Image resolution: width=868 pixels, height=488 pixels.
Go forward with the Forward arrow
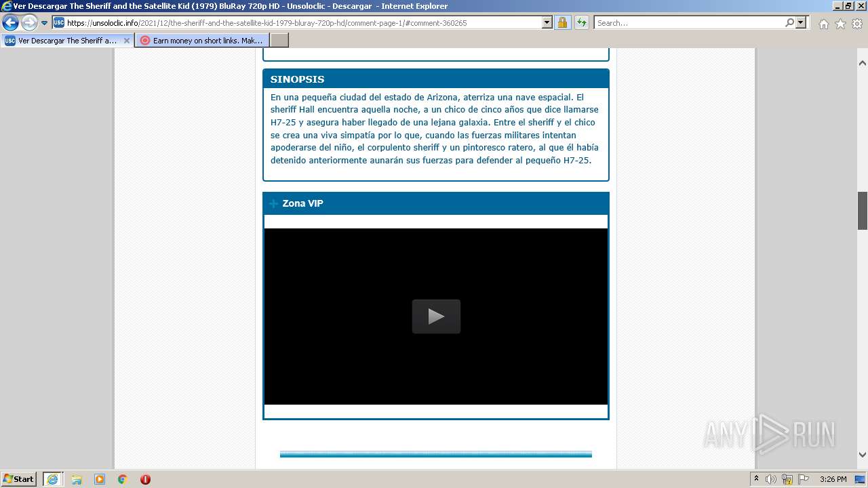click(29, 23)
